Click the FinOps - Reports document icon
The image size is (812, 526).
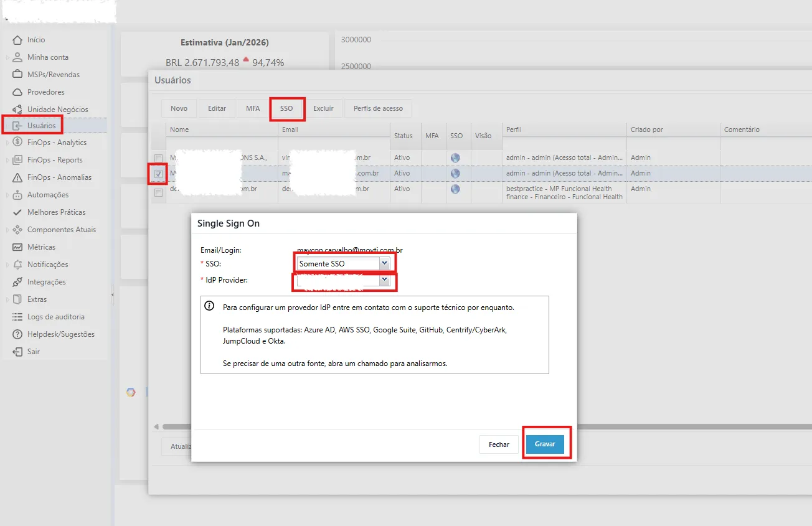(17, 160)
